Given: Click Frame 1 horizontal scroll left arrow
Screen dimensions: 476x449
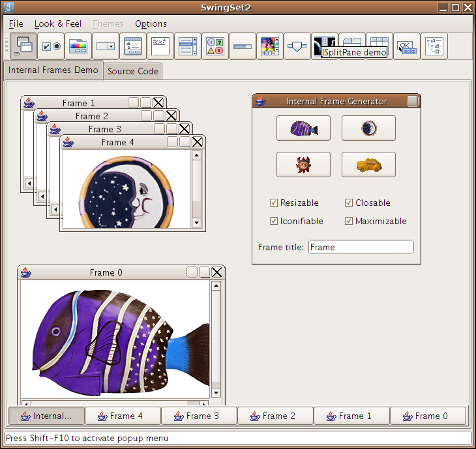Looking at the screenshot, I should (29, 183).
